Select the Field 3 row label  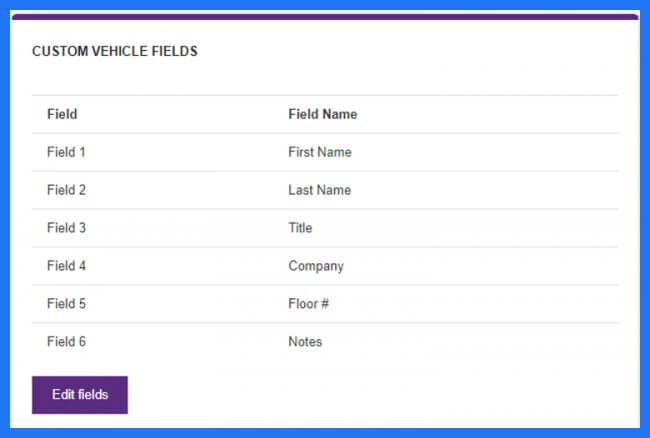(x=66, y=227)
